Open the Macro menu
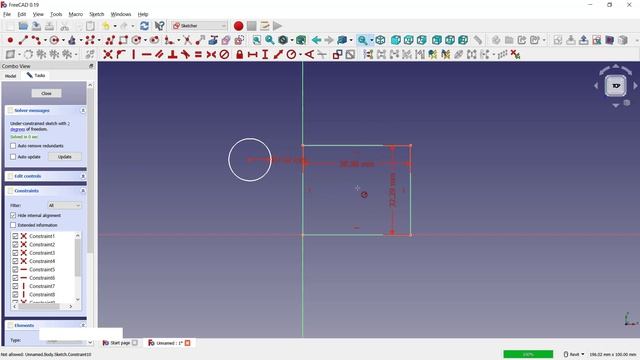 pos(76,14)
